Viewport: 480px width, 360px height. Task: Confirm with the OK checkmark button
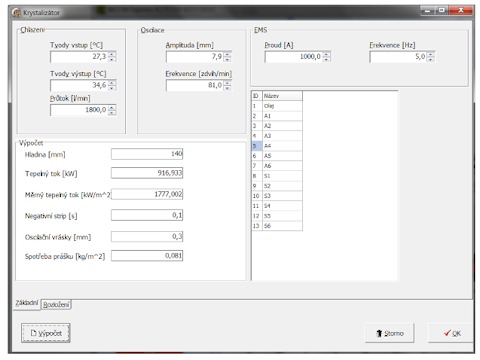click(x=451, y=333)
